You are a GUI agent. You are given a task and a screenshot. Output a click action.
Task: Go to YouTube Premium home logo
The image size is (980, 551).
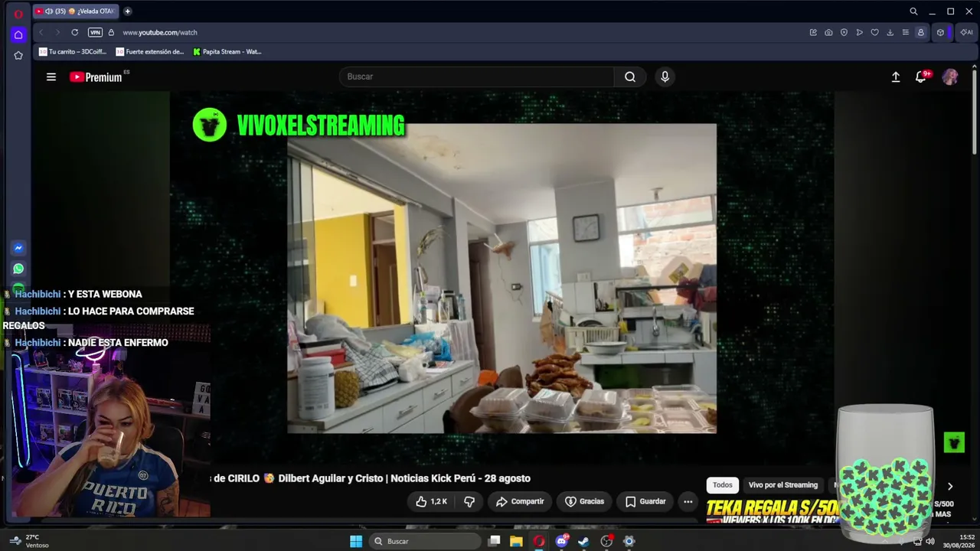96,77
